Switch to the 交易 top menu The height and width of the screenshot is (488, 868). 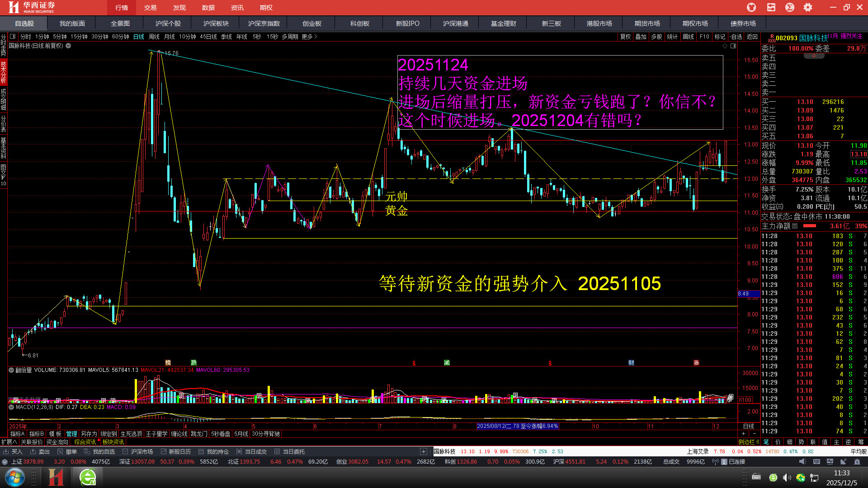150,8
